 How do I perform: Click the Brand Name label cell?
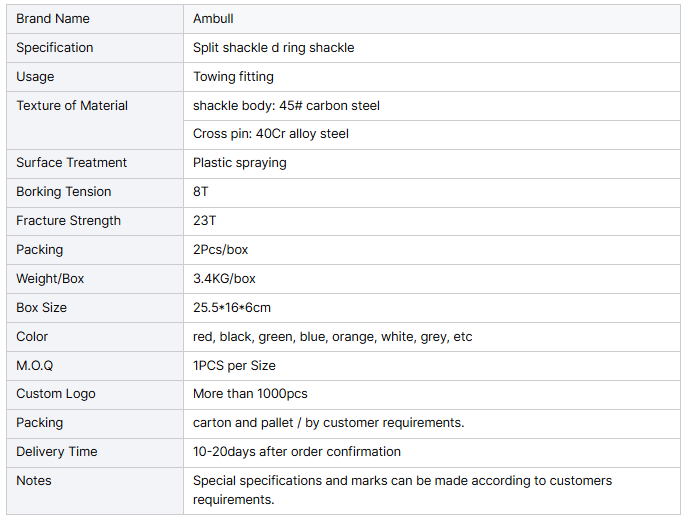[53, 19]
